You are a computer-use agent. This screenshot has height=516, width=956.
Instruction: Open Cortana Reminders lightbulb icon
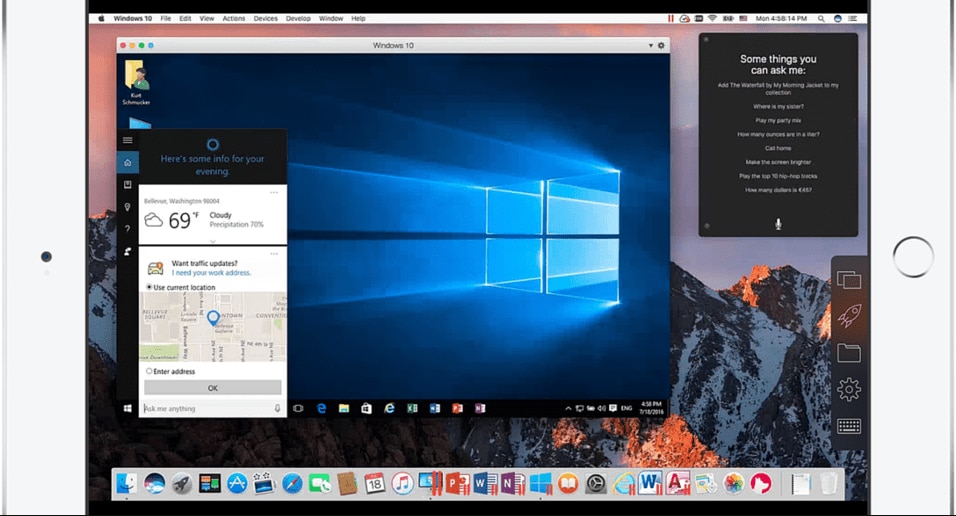[x=127, y=207]
